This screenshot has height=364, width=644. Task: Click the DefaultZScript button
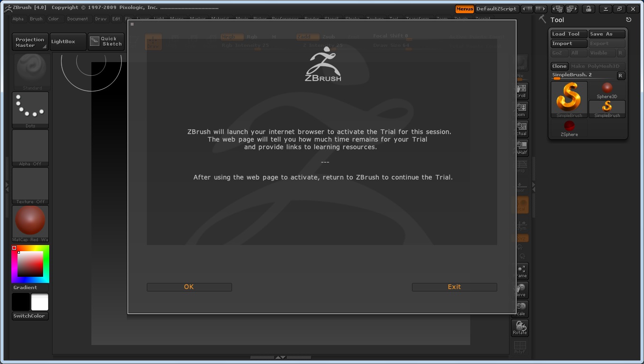coord(496,9)
